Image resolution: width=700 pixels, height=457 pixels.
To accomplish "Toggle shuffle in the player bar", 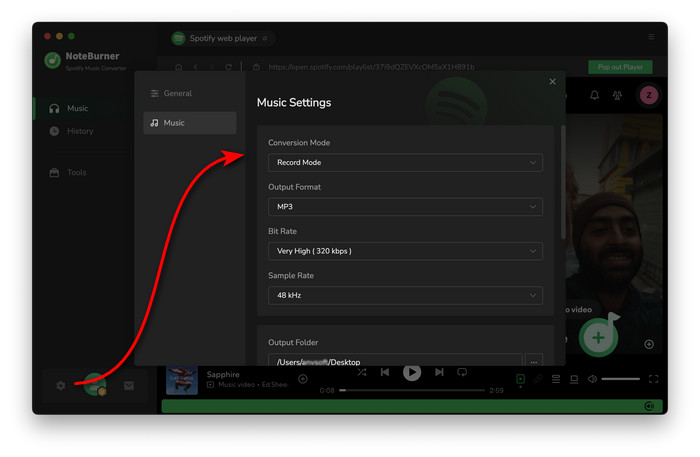I will point(361,372).
